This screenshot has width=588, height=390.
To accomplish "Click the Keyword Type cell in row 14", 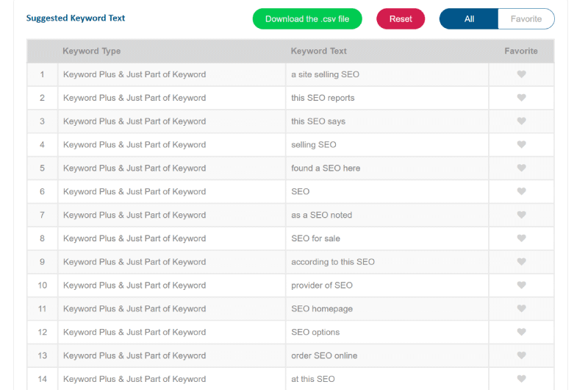I will click(172, 379).
